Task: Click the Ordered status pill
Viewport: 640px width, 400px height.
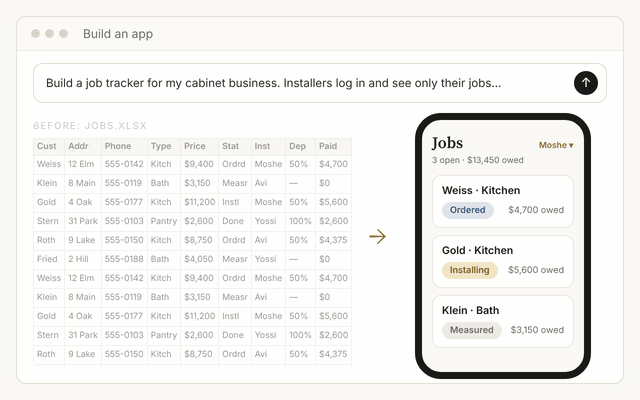Action: [468, 210]
